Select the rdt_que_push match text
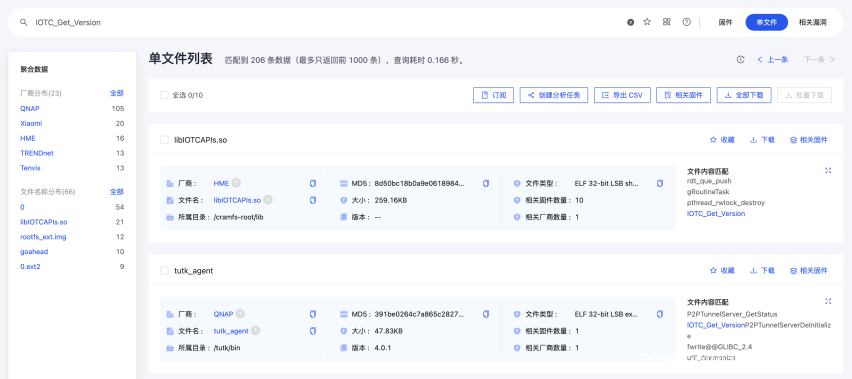The width and height of the screenshot is (852, 379). click(x=709, y=181)
